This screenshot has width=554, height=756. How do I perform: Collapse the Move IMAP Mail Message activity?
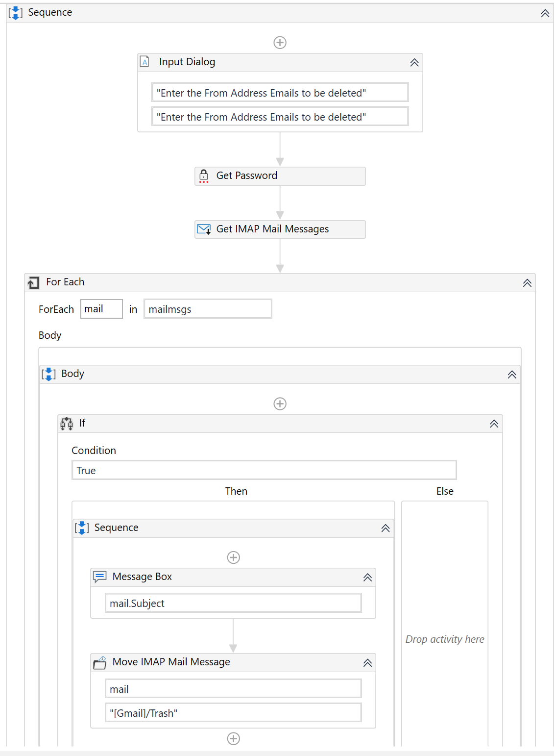pyautogui.click(x=367, y=663)
